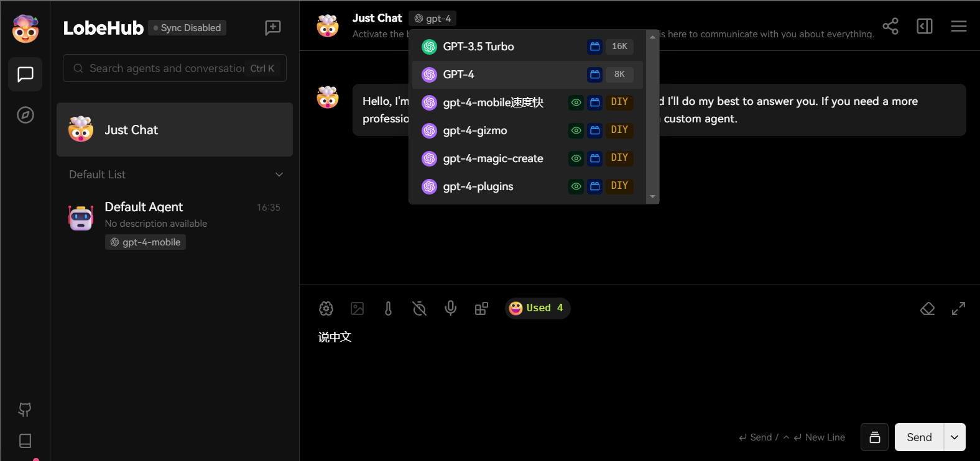980x461 pixels.
Task: Open the GitHub link icon in sidebar
Action: pos(25,409)
